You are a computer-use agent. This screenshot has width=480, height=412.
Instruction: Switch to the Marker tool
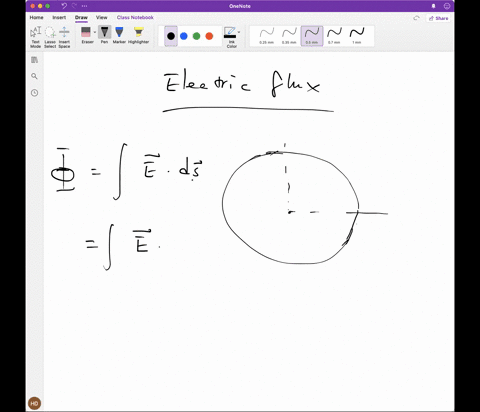click(119, 35)
